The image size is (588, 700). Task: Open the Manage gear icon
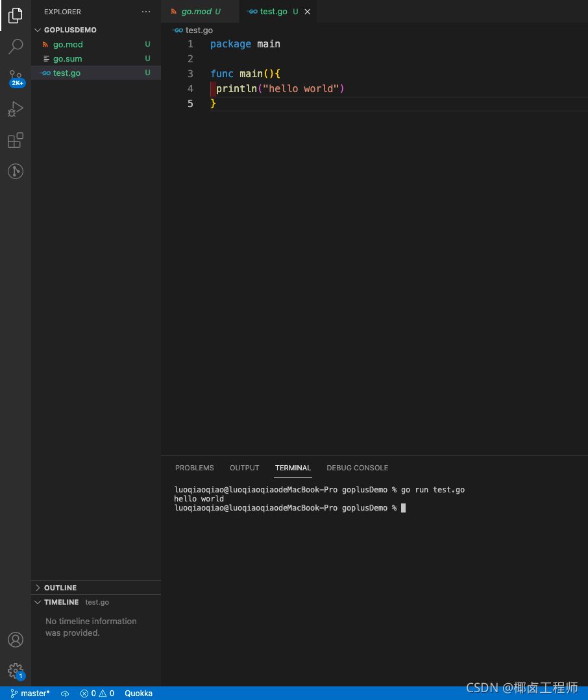(16, 670)
